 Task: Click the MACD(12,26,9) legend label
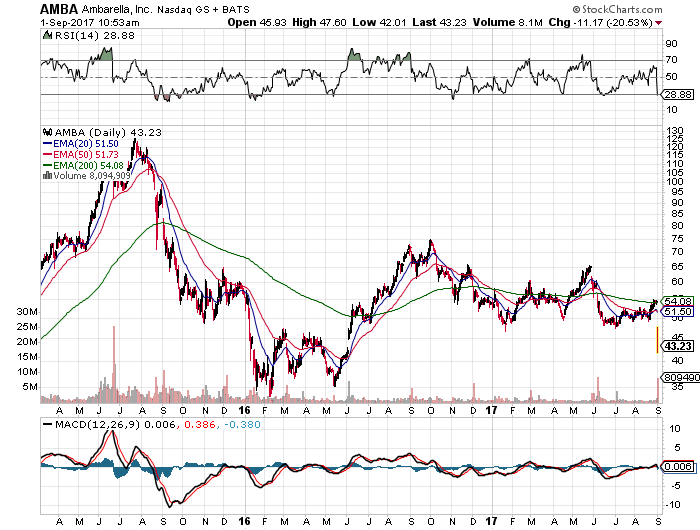[x=96, y=424]
